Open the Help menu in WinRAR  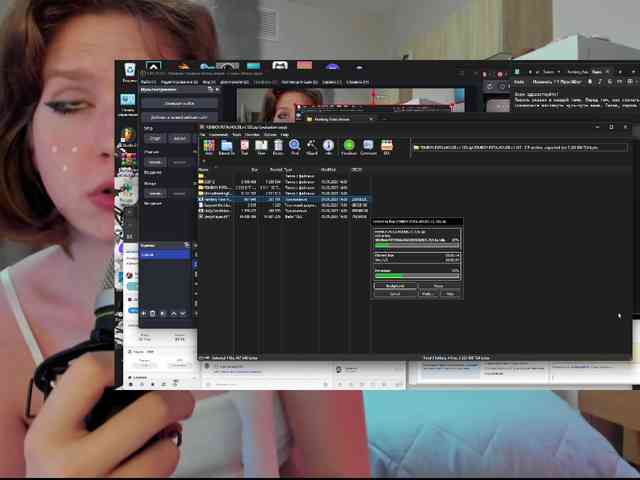pyautogui.click(x=284, y=134)
